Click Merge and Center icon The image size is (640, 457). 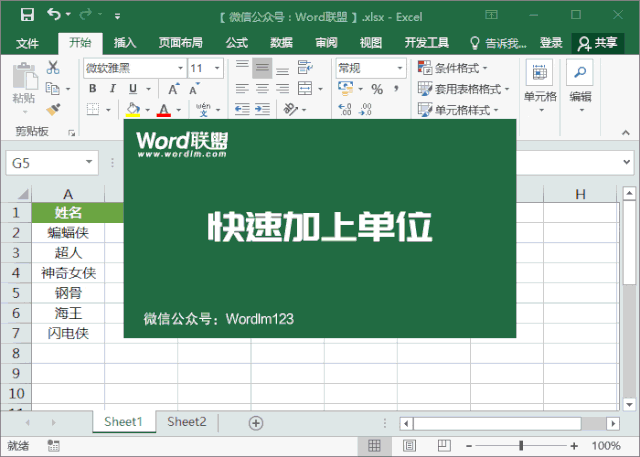coord(305,88)
